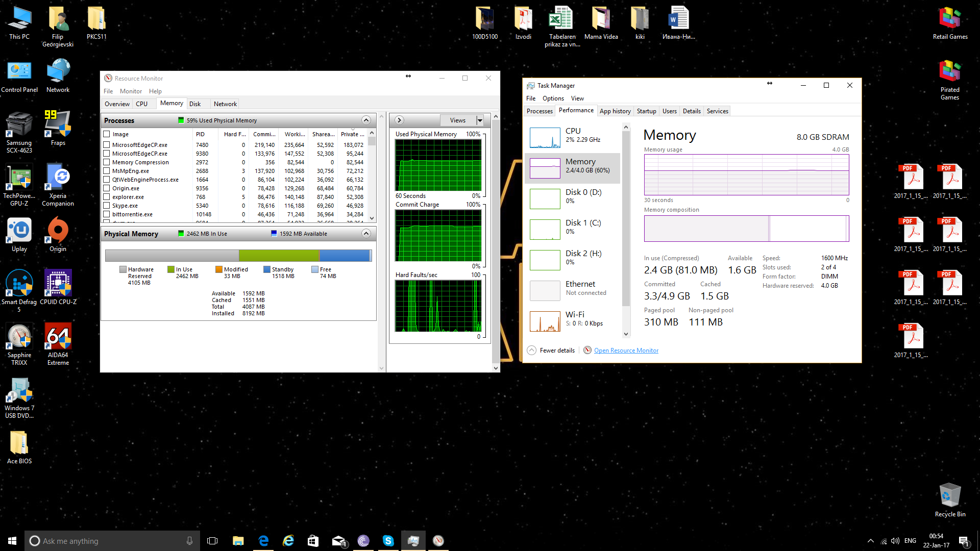Collapse the graphs pane with the arrow button
The width and height of the screenshot is (980, 551).
pos(400,120)
